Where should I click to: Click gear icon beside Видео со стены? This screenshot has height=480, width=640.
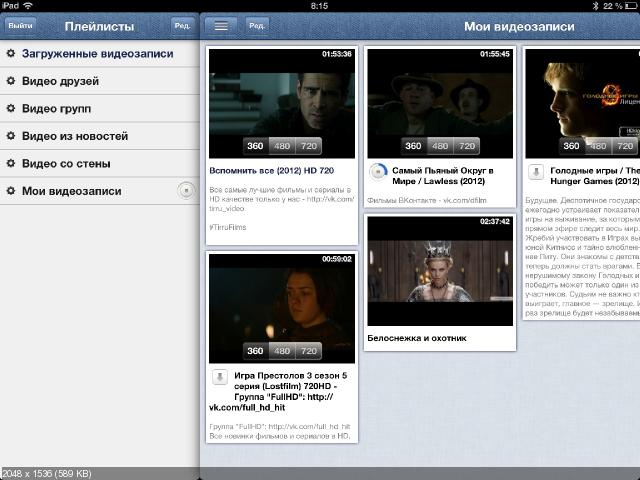(x=11, y=163)
